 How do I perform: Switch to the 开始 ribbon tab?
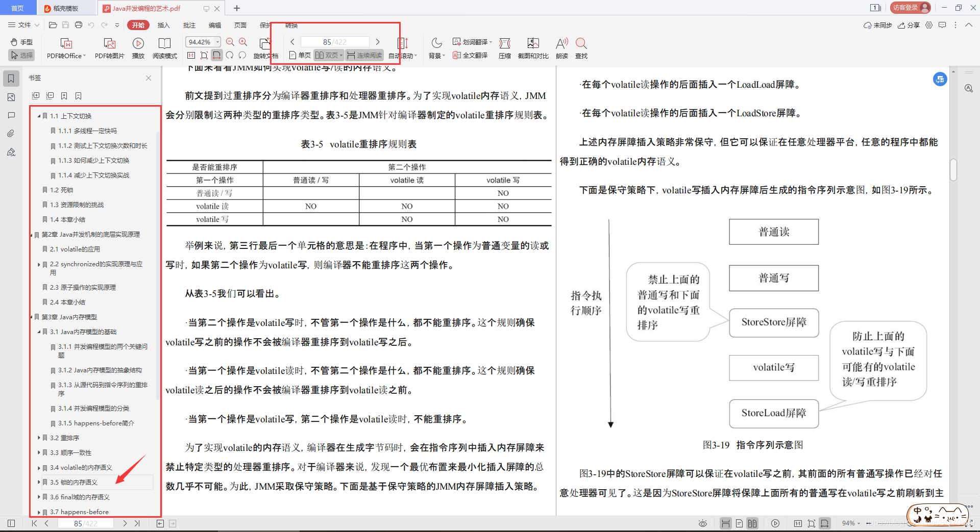coord(138,24)
